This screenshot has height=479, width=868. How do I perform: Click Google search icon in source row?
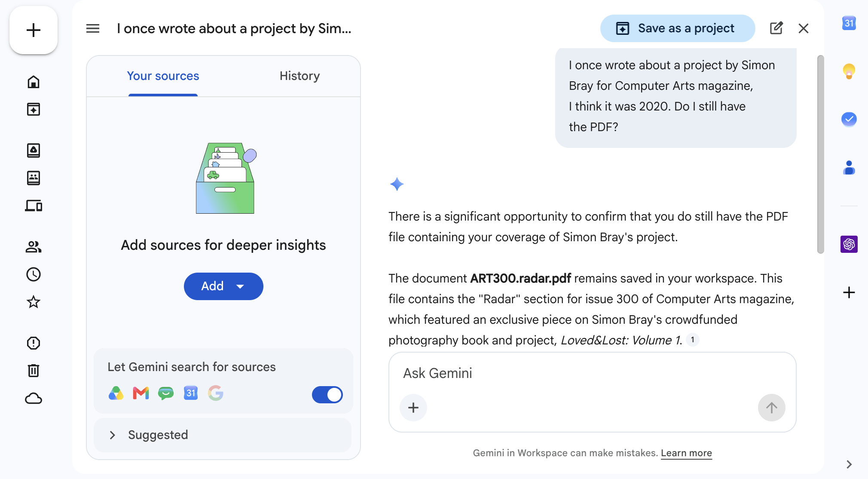click(216, 393)
